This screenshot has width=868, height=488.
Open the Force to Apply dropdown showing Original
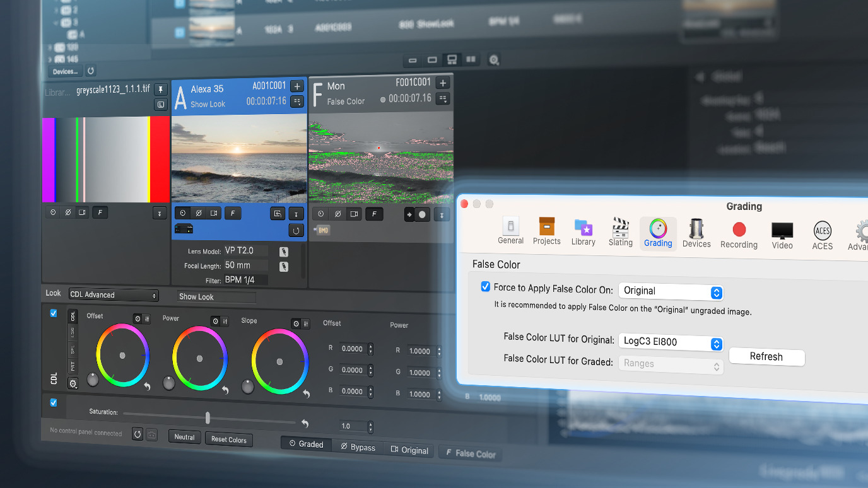(x=671, y=291)
